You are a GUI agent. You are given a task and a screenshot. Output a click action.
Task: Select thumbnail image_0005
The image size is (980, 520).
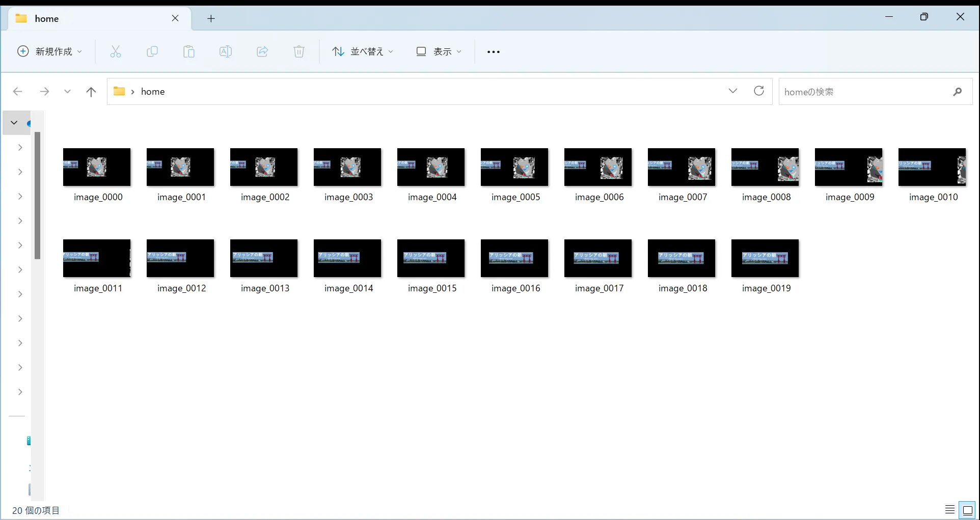click(x=514, y=167)
